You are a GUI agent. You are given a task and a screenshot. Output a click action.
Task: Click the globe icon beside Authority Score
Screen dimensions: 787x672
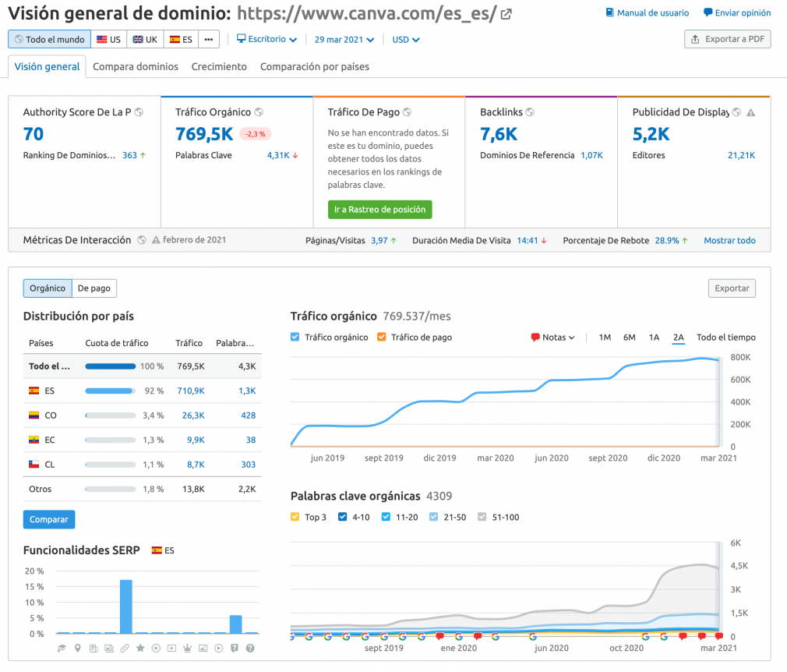[x=139, y=112]
